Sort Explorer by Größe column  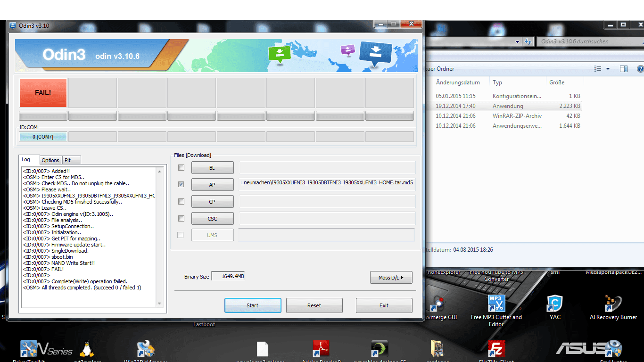(564, 82)
